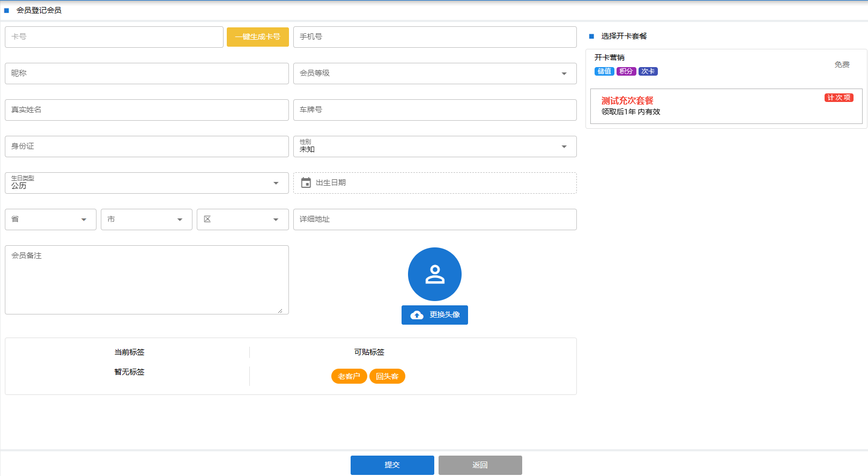Expand the 区 district dropdown
The width and height of the screenshot is (868, 476).
(243, 219)
